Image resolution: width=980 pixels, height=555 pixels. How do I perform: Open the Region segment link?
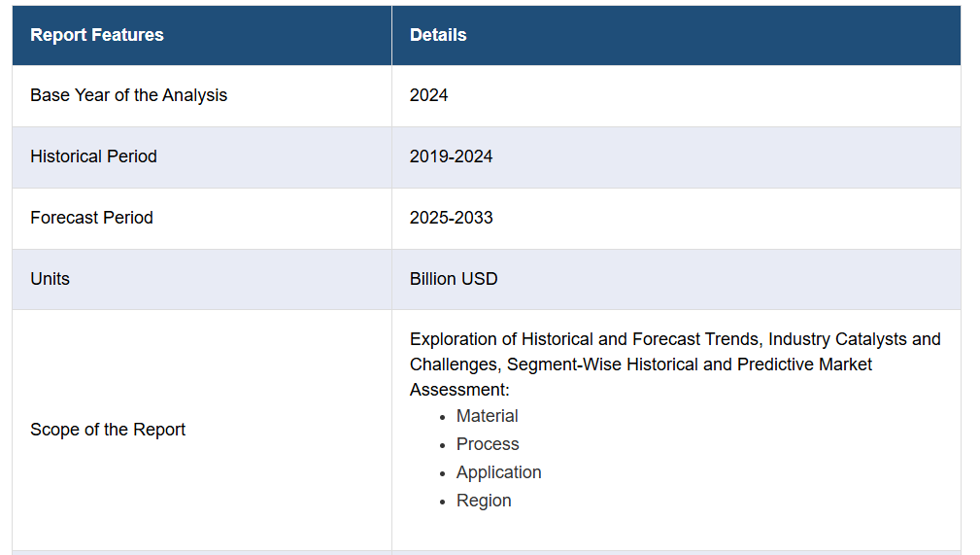(x=484, y=501)
